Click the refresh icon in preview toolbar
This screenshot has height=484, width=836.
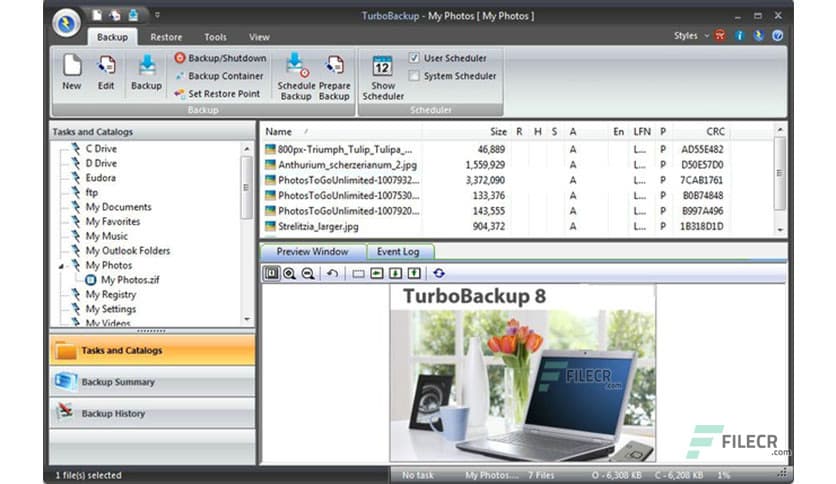point(439,273)
